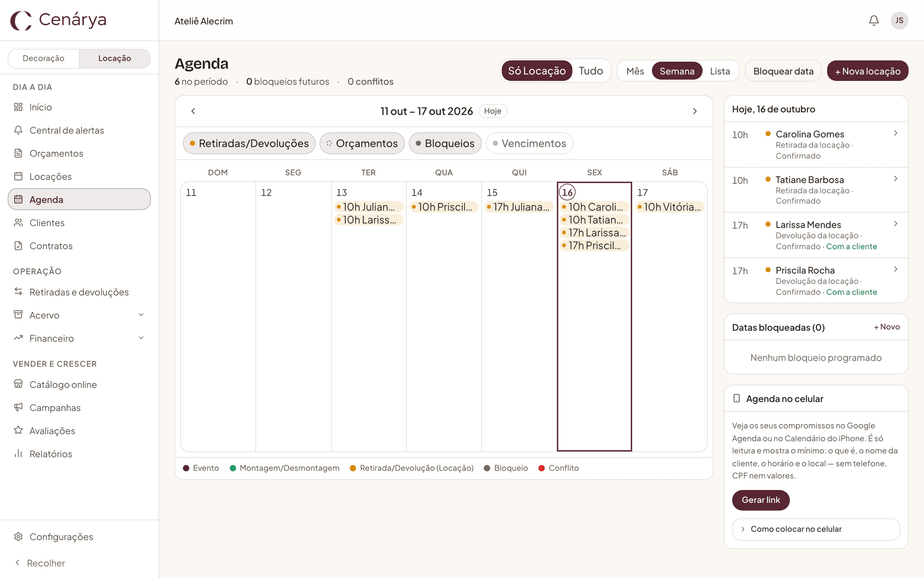Open the 10h Priscil... event on day 14
Image resolution: width=924 pixels, height=578 pixels.
point(444,207)
